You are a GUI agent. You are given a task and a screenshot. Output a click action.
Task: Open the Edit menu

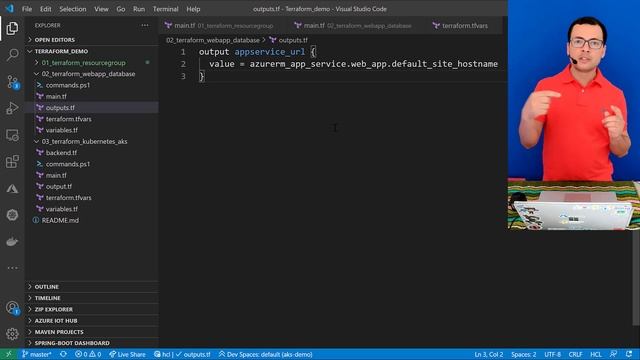tap(46, 9)
